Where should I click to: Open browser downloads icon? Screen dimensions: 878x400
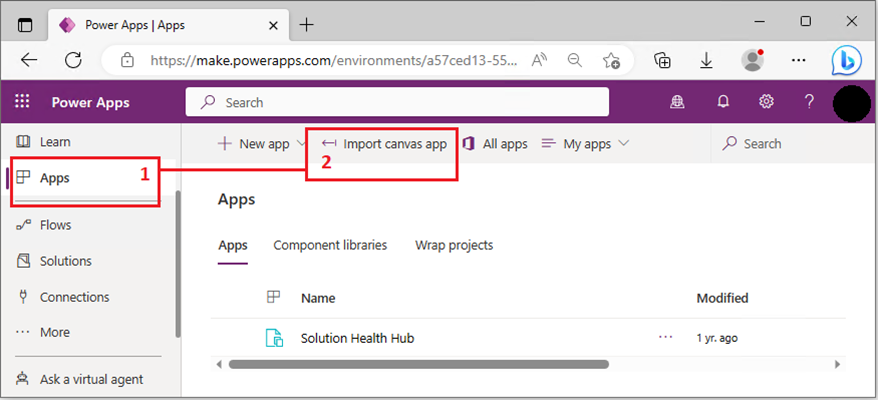tap(707, 61)
